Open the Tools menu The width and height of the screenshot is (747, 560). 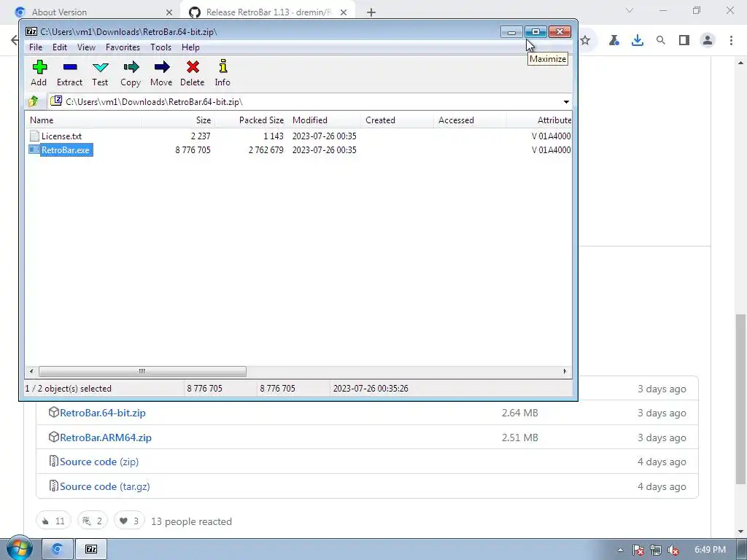[160, 47]
